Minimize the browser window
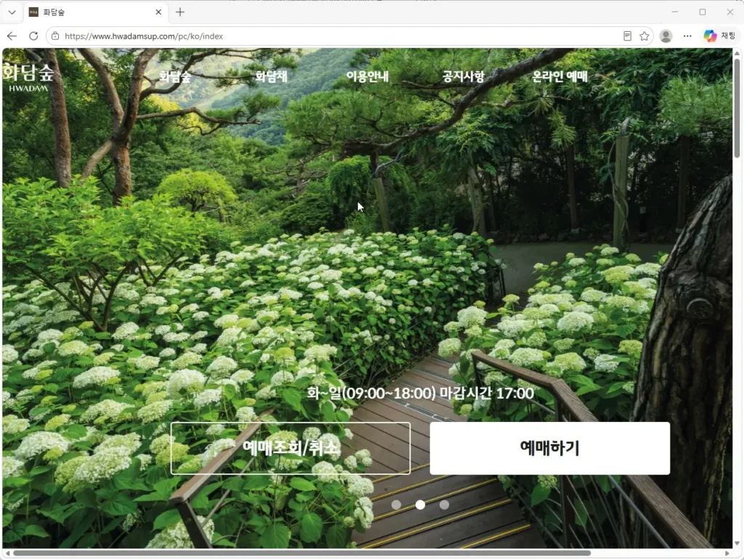The height and width of the screenshot is (560, 744). coord(675,12)
